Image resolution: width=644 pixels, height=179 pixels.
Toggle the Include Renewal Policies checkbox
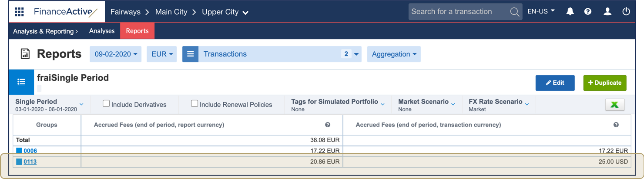[x=195, y=103]
